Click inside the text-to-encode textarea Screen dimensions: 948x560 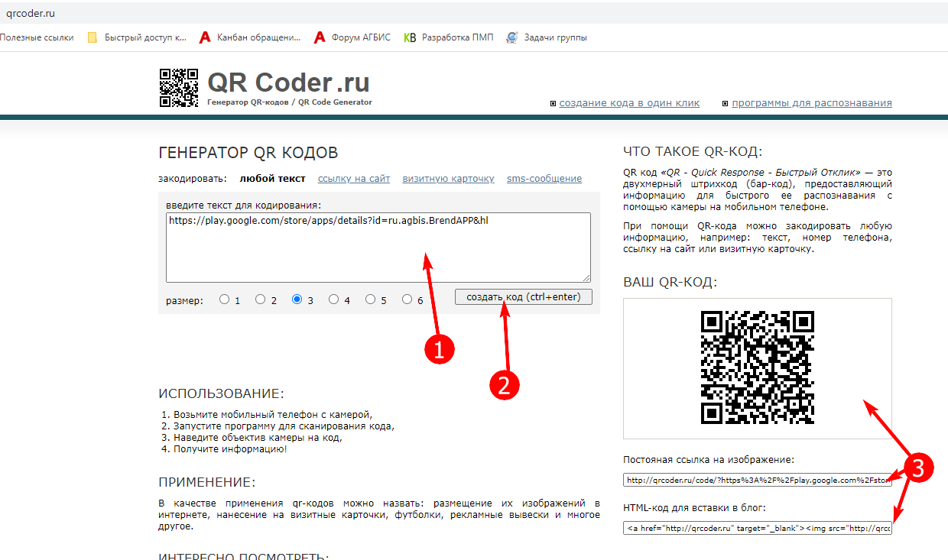378,248
